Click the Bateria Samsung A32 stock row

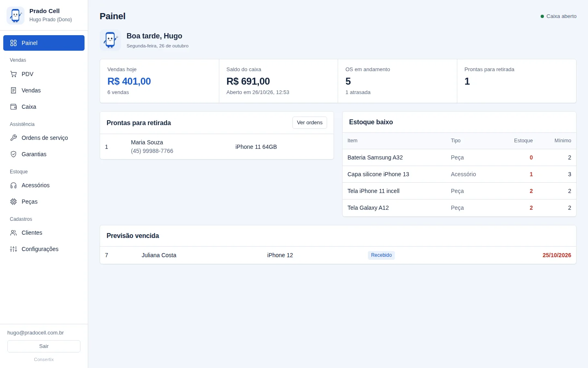459,157
